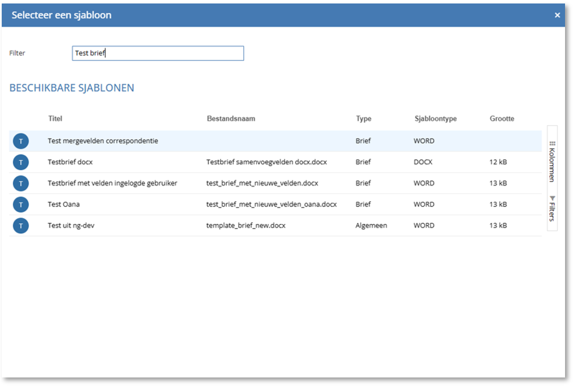Select the Testbrief docx template title
Viewport: 579px width, 392px height.
click(70, 162)
